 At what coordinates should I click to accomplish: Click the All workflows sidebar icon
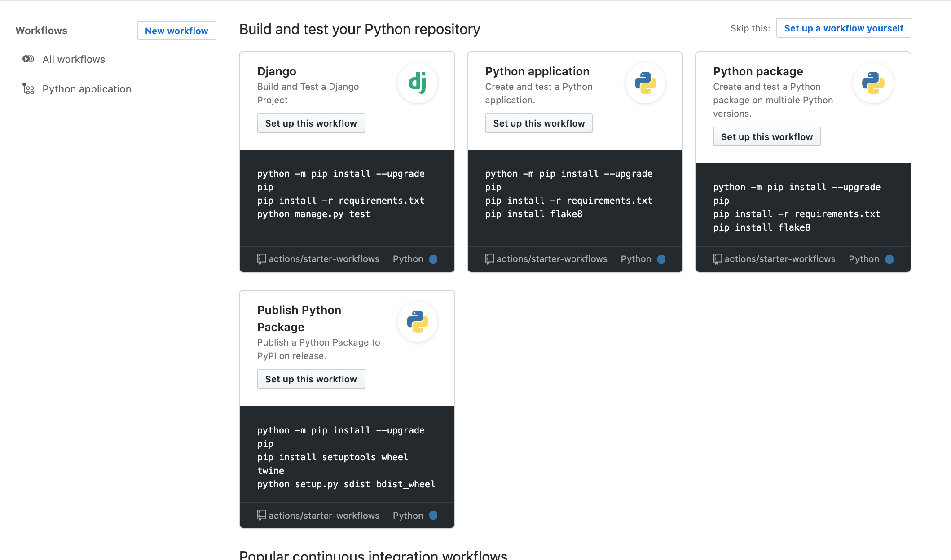(28, 59)
